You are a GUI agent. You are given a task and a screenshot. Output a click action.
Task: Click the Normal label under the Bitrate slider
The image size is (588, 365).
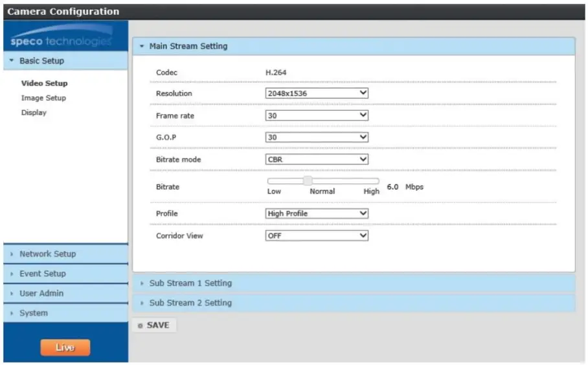[x=322, y=192]
